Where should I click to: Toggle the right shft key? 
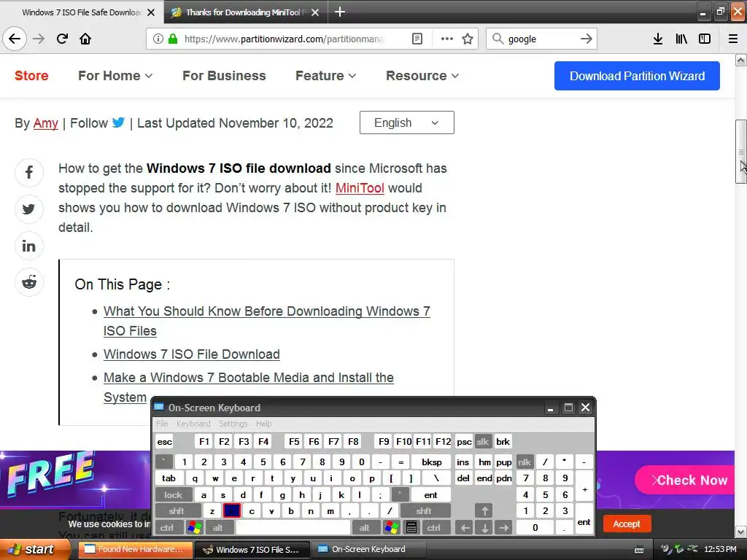424,511
